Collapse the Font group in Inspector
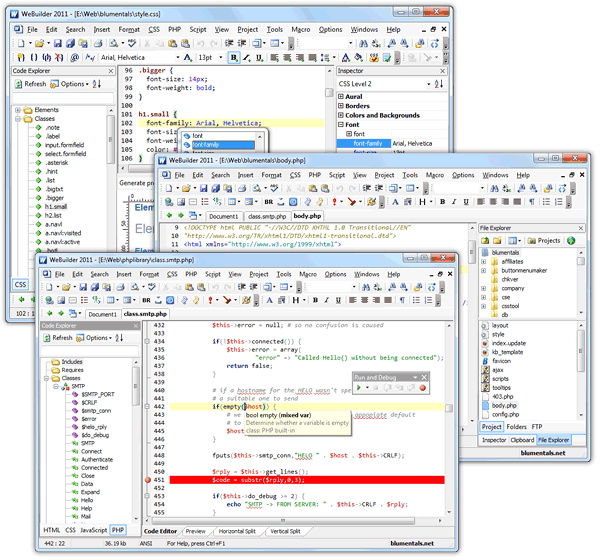Viewport: 600px width, 560px height. point(340,125)
